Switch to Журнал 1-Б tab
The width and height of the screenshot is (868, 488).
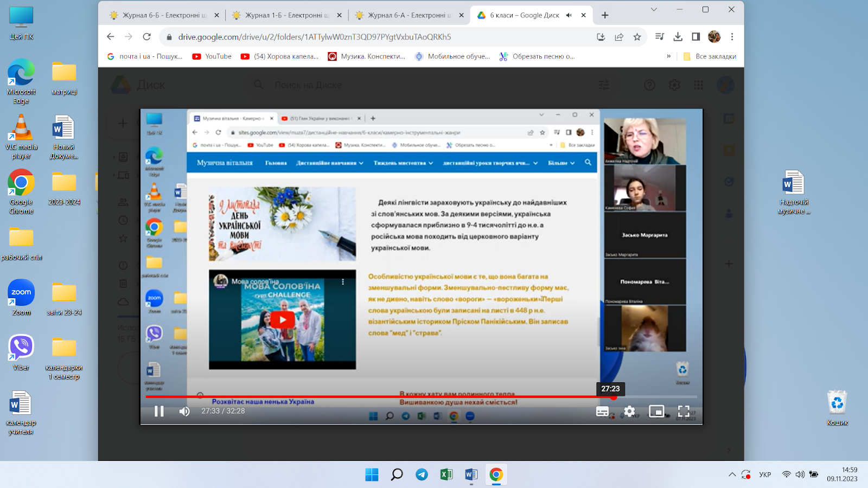click(287, 15)
